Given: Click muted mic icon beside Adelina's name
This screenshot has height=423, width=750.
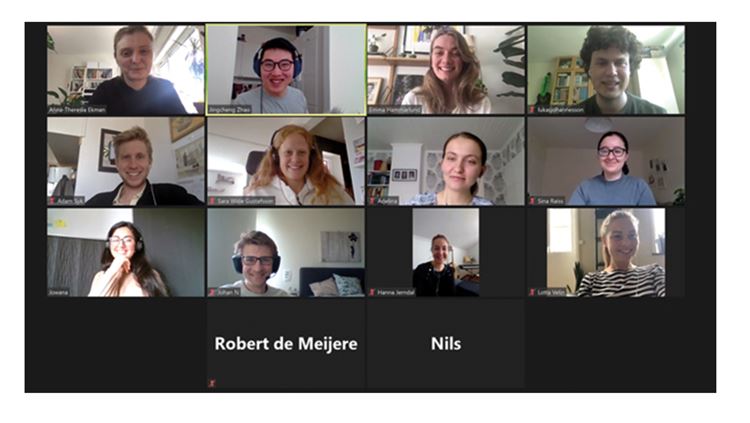Looking at the screenshot, I should [x=372, y=201].
